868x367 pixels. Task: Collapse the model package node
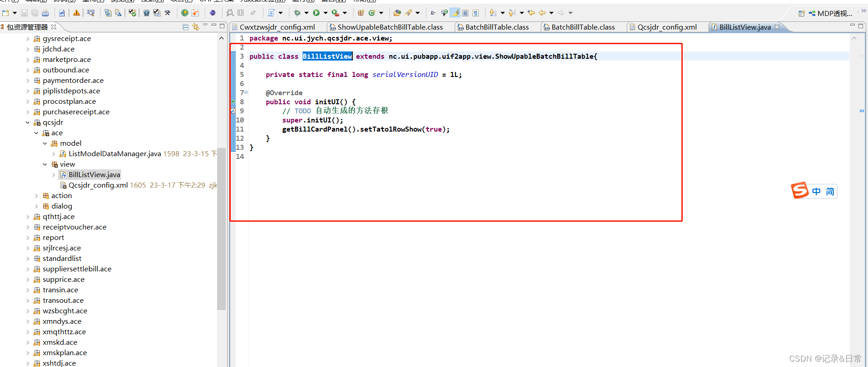(x=45, y=143)
